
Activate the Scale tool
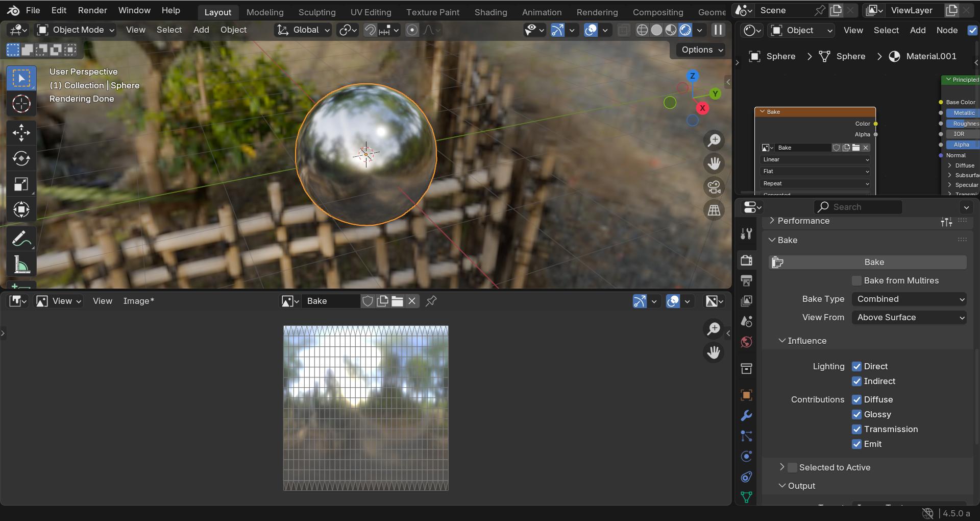pos(21,184)
